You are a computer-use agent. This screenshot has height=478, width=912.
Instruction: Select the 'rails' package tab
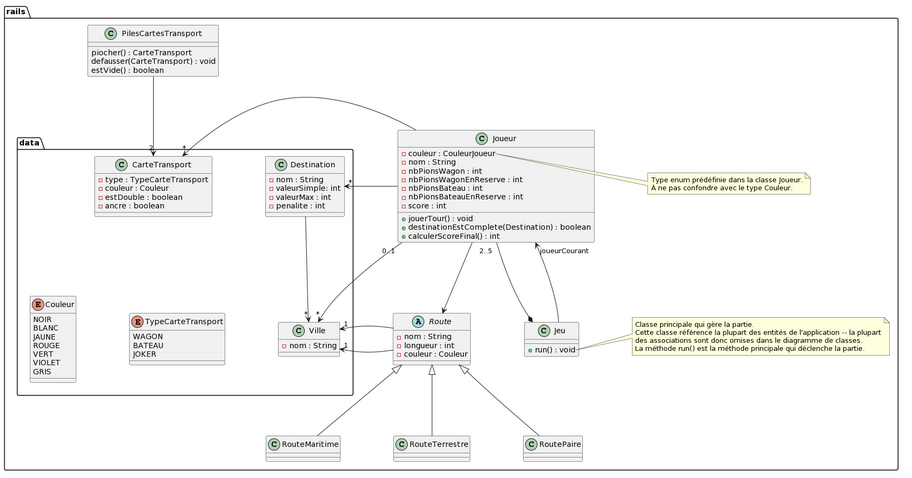[17, 12]
